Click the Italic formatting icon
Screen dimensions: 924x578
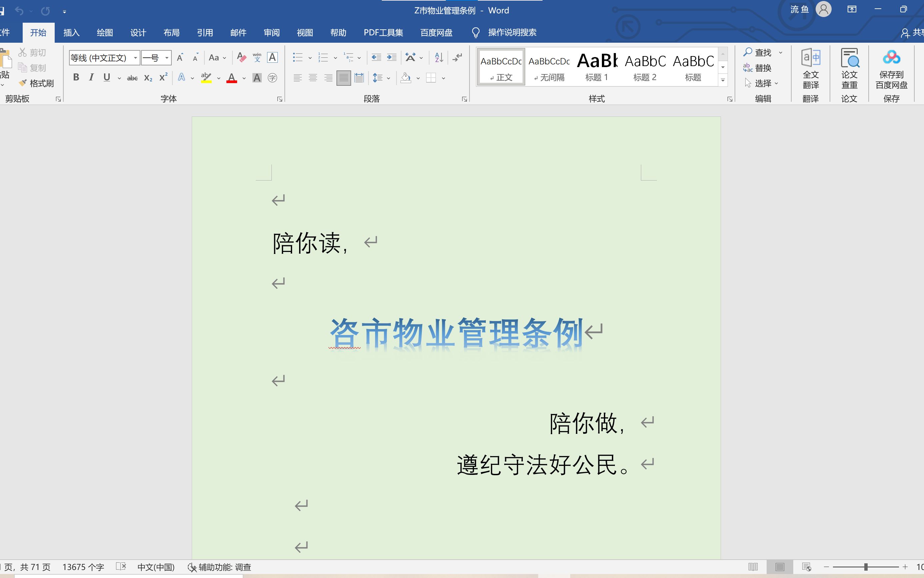(91, 78)
